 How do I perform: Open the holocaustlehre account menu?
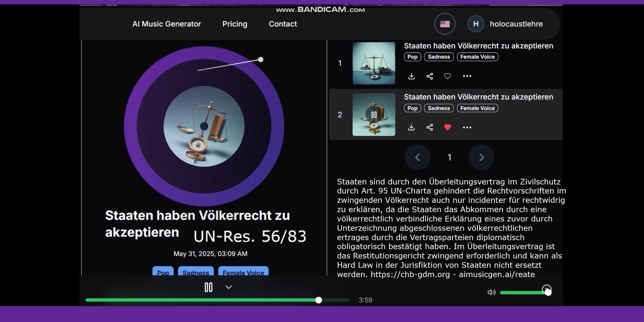tap(505, 24)
